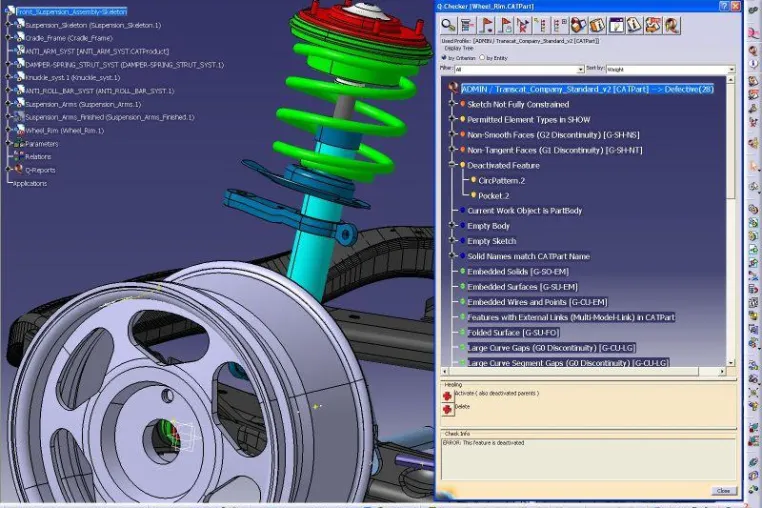This screenshot has width=762, height=508.
Task: Click the list-with-red-arrow icon in Q-Checker toolbar
Action: pos(467,25)
